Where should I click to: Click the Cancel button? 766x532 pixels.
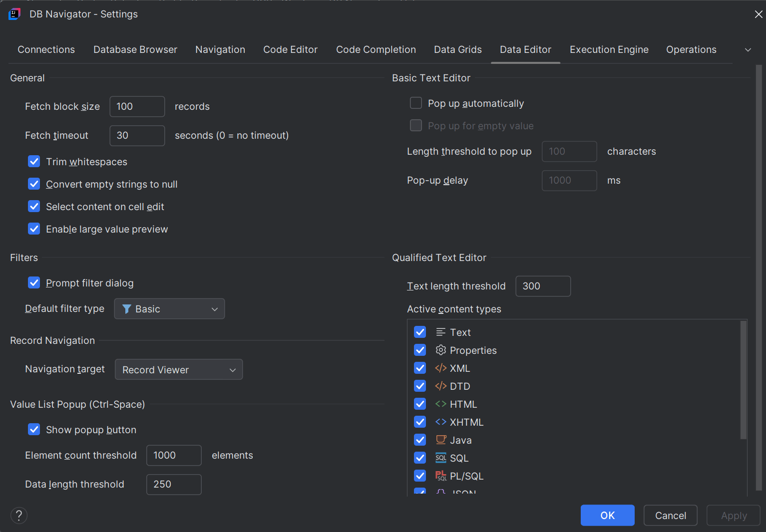click(670, 515)
